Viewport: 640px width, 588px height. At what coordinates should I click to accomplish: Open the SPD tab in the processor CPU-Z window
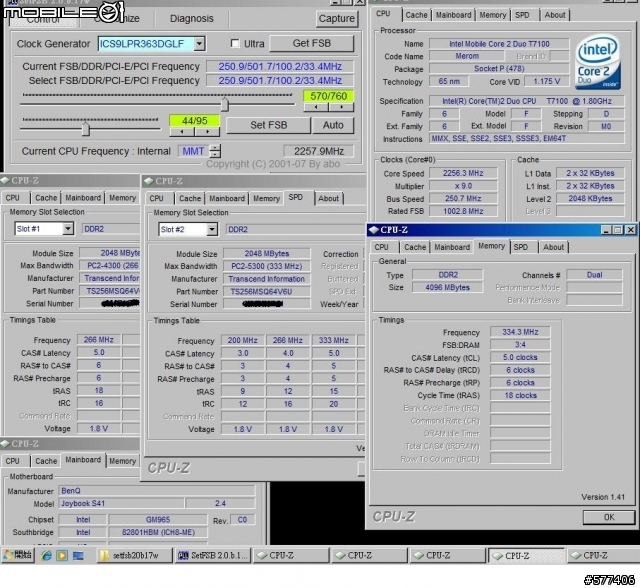[522, 15]
